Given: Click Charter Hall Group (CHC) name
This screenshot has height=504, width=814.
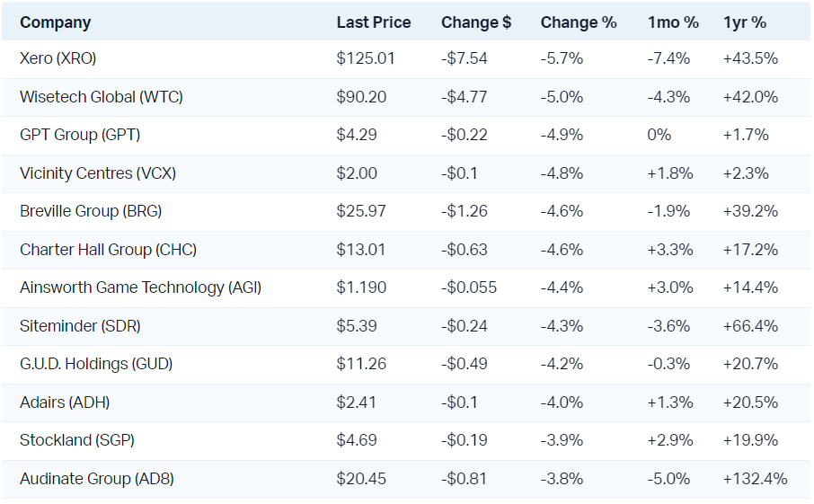Looking at the screenshot, I should tap(108, 250).
